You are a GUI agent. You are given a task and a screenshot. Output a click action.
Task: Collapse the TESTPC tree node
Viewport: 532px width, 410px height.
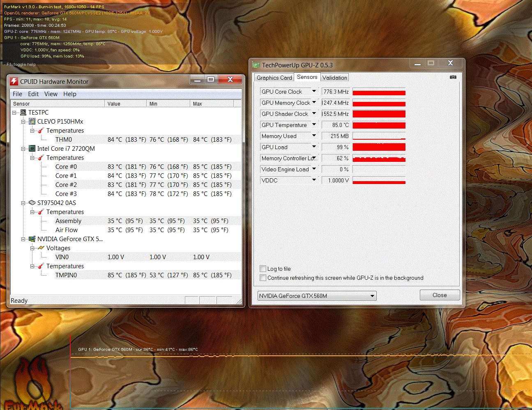tap(14, 113)
